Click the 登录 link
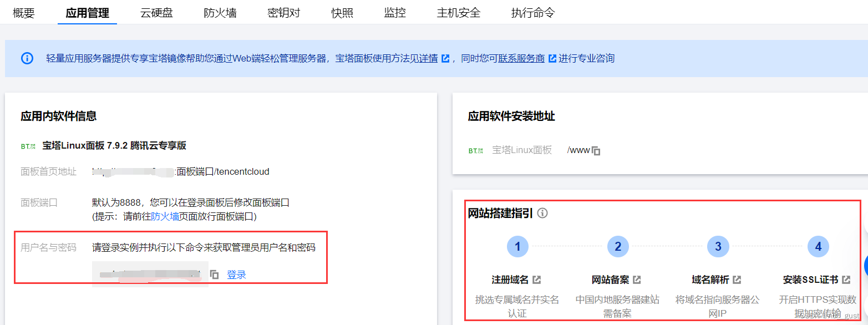 tap(236, 275)
